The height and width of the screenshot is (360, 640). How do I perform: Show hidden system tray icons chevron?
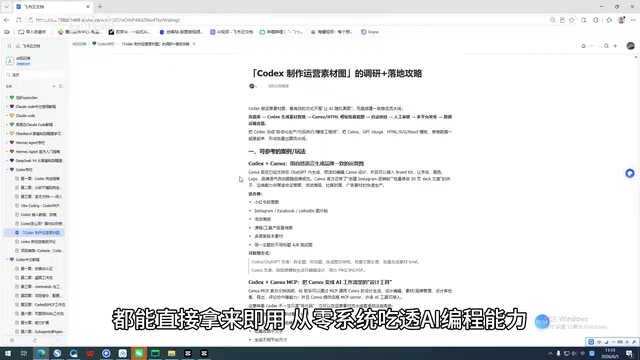coord(550,353)
